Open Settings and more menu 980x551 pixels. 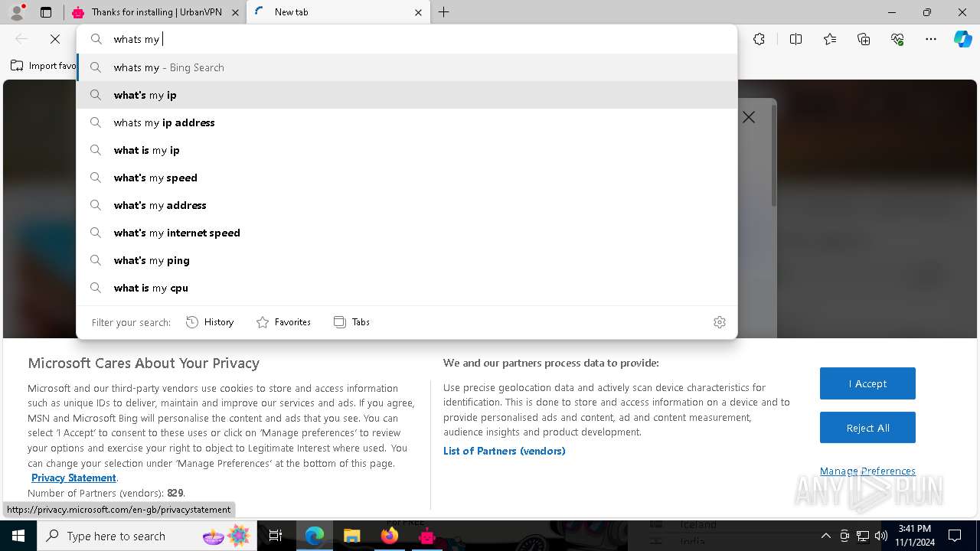pyautogui.click(x=931, y=39)
